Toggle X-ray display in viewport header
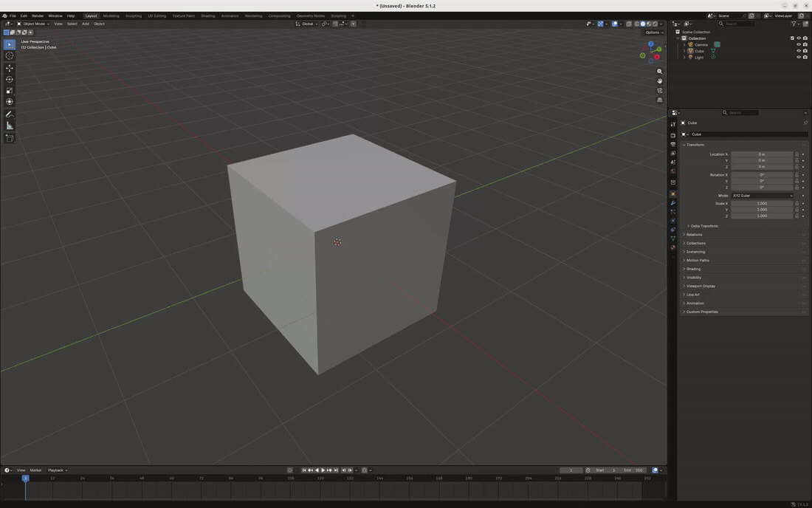The image size is (812, 508). coord(629,24)
